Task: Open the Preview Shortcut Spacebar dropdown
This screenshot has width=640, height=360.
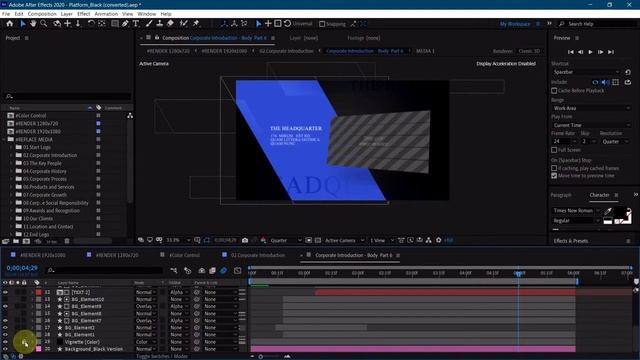Action: [586, 72]
